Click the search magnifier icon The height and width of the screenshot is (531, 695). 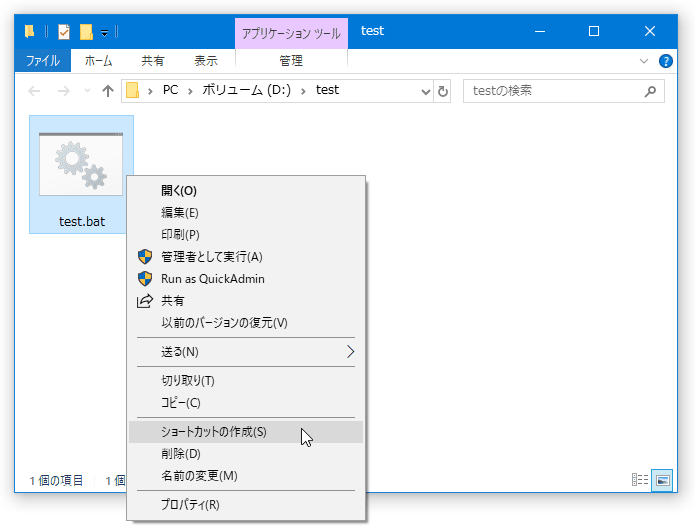pos(650,91)
